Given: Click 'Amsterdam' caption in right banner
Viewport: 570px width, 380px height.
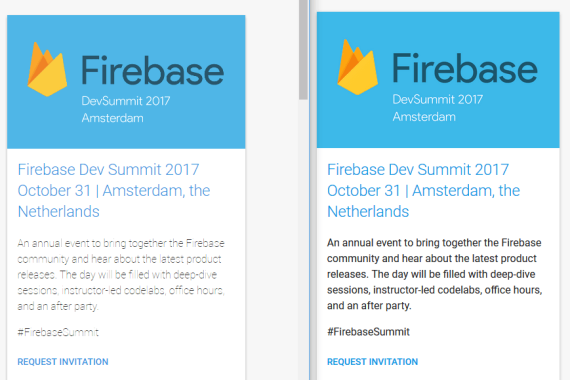Looking at the screenshot, I should click(424, 117).
